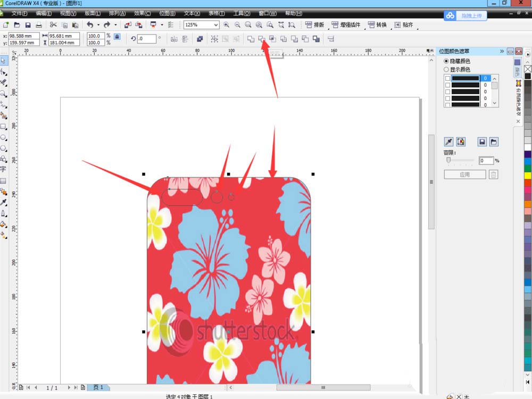Undo the last action
Viewport: 532px width, 399px height.
point(90,25)
